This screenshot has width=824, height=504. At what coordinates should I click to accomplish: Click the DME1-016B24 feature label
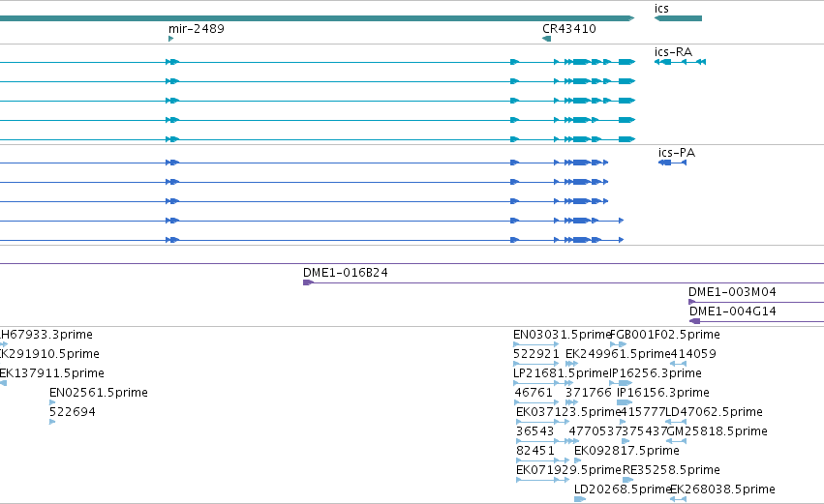346,273
